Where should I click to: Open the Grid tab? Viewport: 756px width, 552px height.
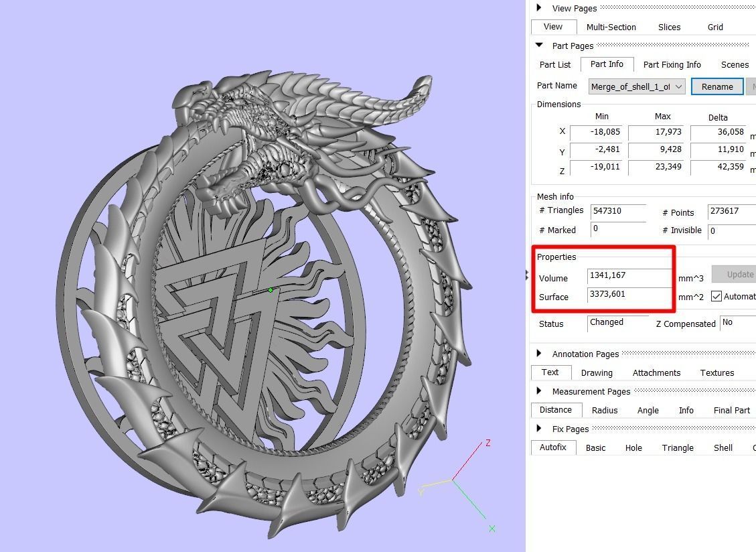715,27
